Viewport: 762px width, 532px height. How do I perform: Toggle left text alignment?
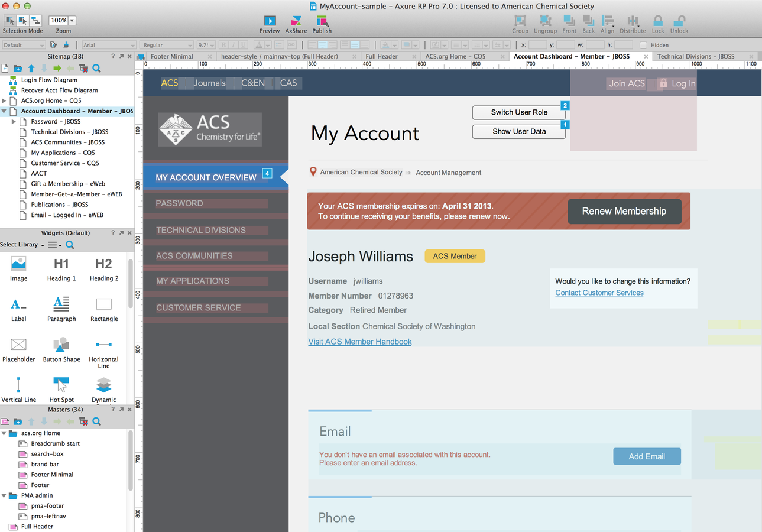click(313, 45)
